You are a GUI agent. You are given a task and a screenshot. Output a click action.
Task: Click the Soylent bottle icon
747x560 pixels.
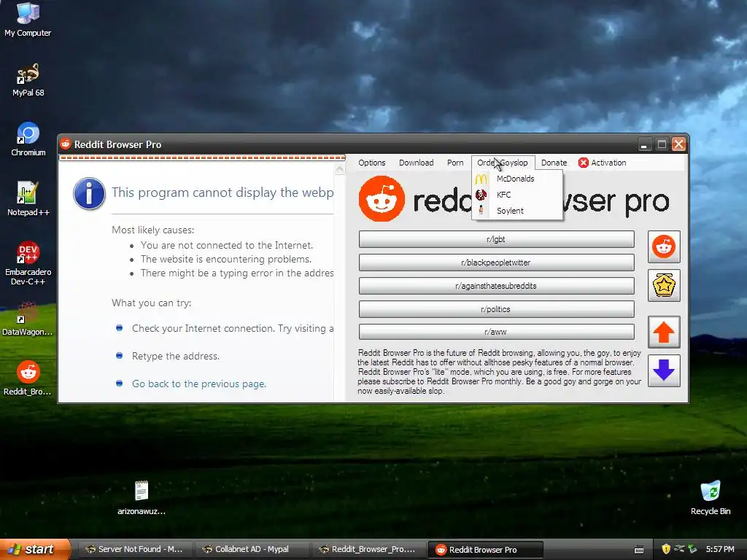(x=481, y=211)
